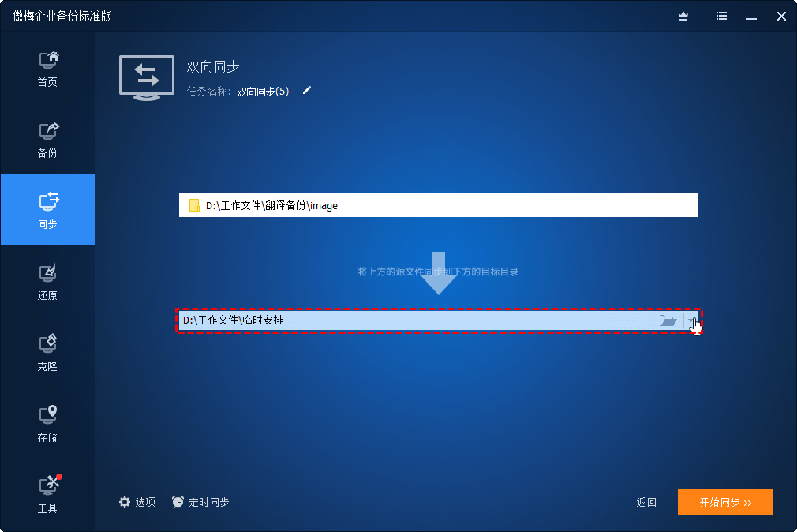797x532 pixels.
Task: Open sync 选项 settings
Action: [x=137, y=502]
